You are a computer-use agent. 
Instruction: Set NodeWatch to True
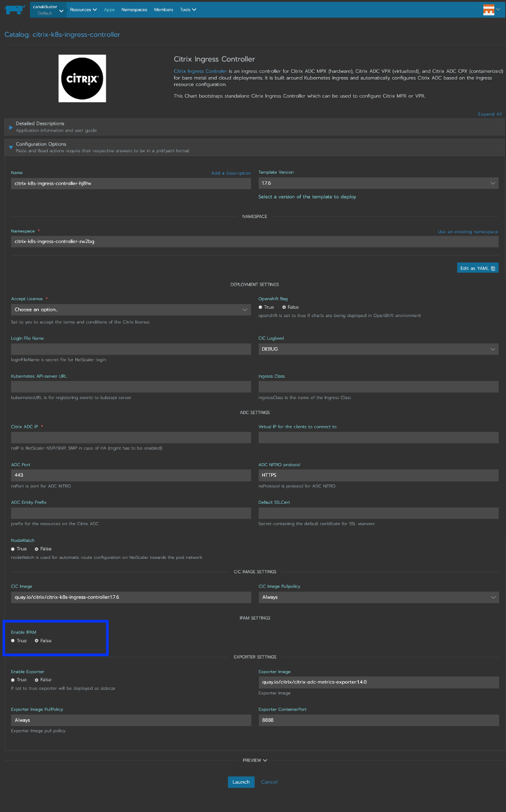click(x=13, y=549)
